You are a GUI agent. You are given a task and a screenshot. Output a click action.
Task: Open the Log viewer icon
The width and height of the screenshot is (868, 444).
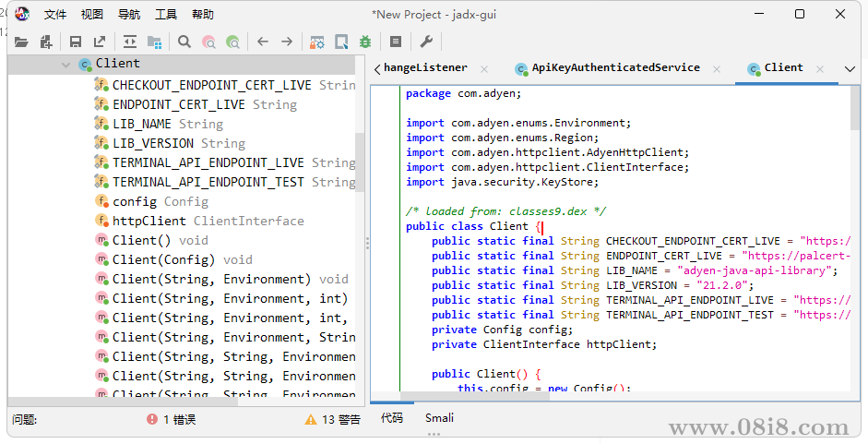[395, 42]
